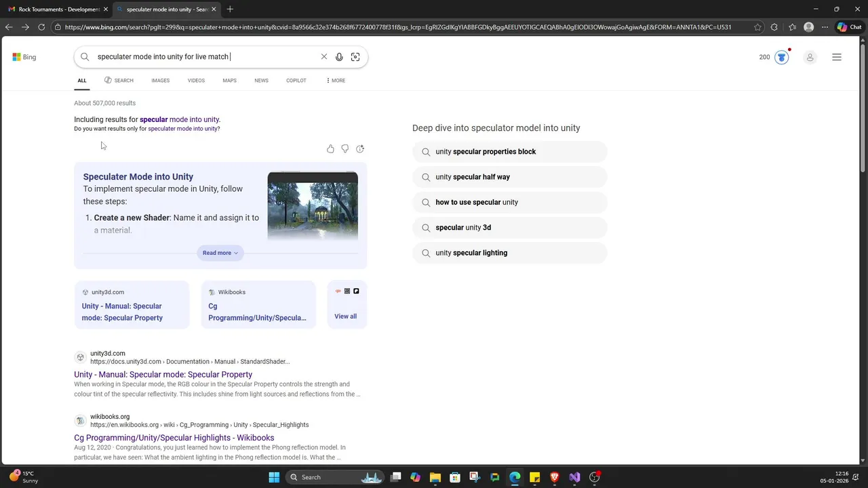This screenshot has height=488, width=868.
Task: Open the Windows Start menu
Action: 274,477
